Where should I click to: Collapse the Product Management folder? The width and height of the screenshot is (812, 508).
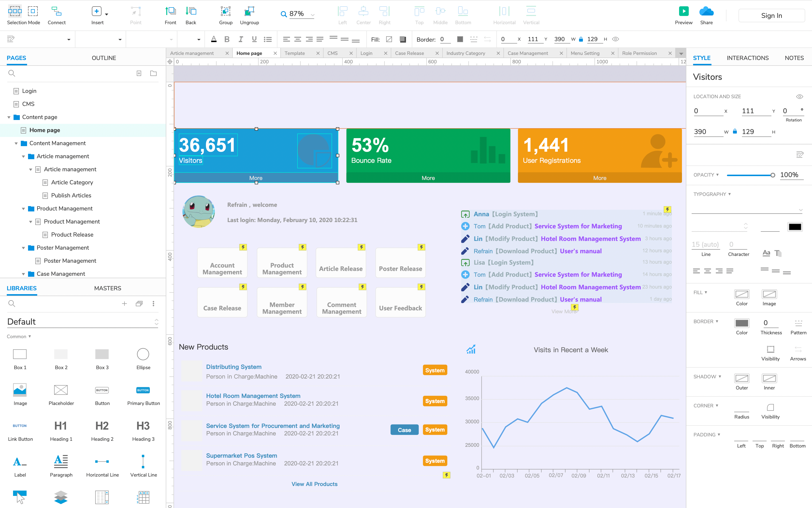[x=23, y=209]
